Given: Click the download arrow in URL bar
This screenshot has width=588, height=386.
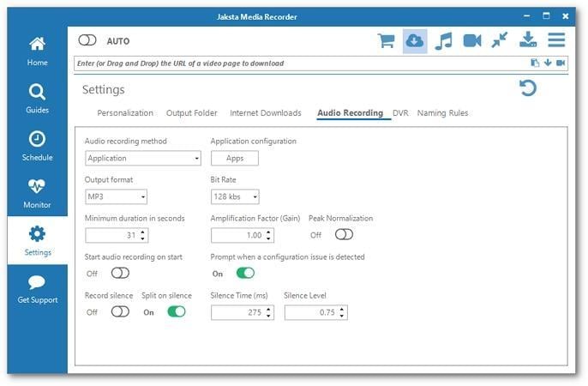Looking at the screenshot, I should pyautogui.click(x=548, y=63).
